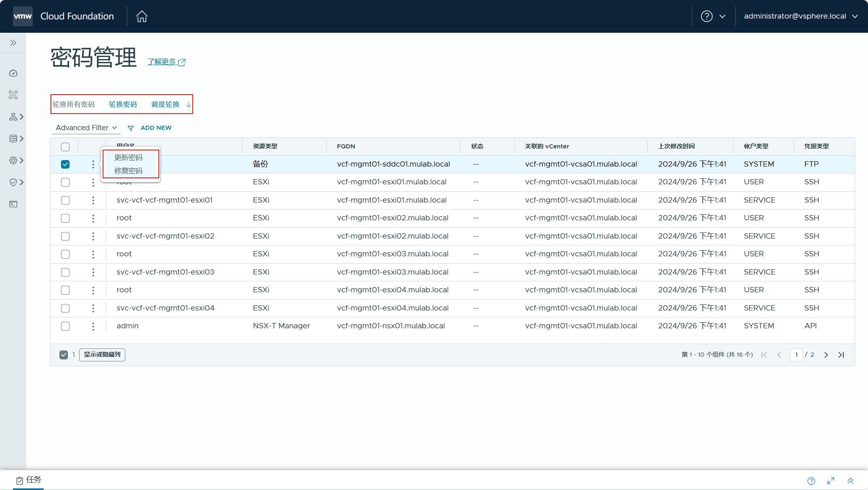Open the lifecycle storage stack icon in sidebar
The height and width of the screenshot is (490, 868).
coord(13,139)
